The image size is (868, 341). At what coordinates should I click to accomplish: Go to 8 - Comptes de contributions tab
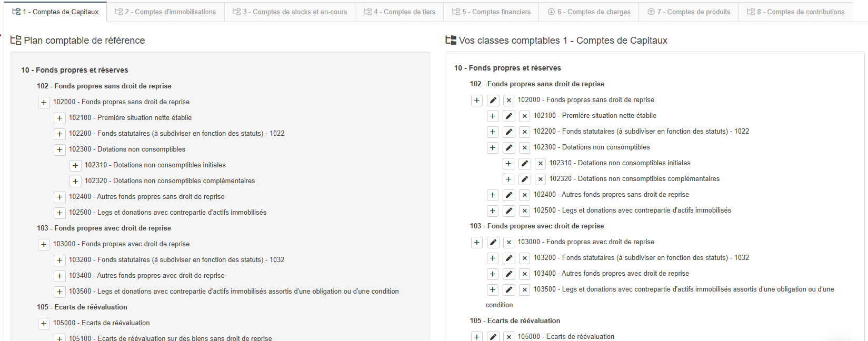point(795,12)
